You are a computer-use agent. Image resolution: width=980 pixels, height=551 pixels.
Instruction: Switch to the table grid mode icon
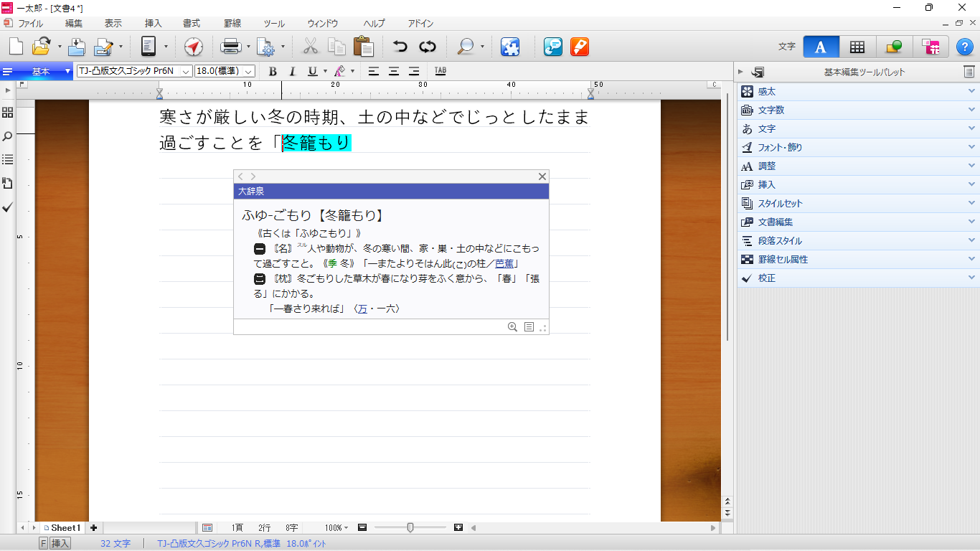(857, 47)
